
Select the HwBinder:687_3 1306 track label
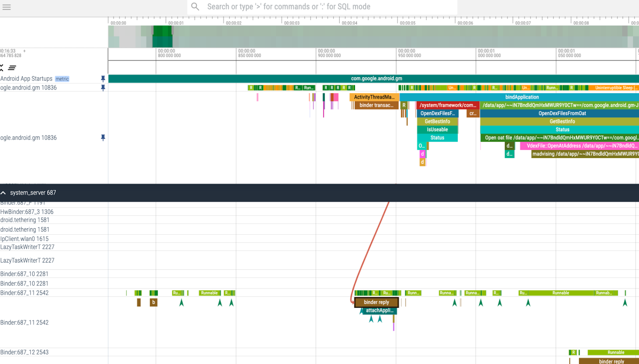[27, 212]
